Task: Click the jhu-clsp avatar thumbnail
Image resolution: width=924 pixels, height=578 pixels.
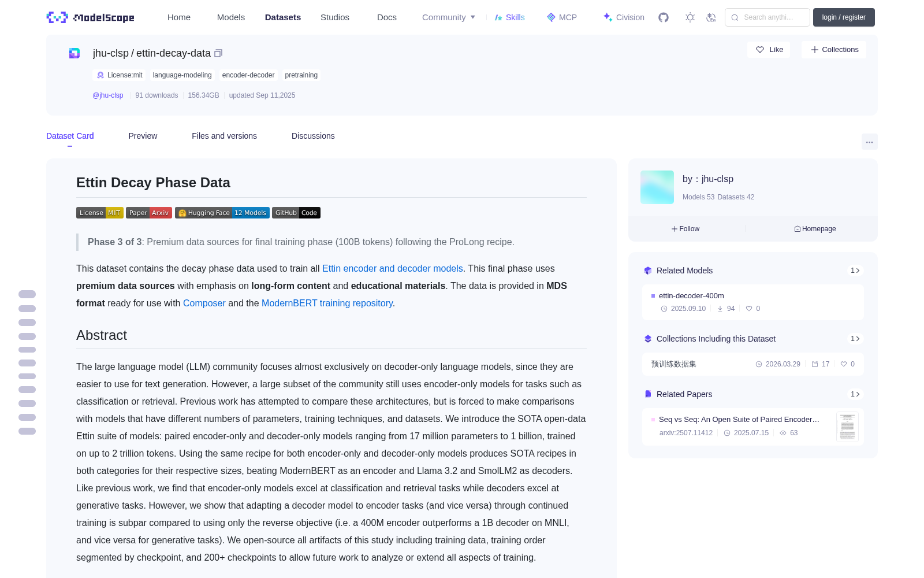Action: (657, 187)
